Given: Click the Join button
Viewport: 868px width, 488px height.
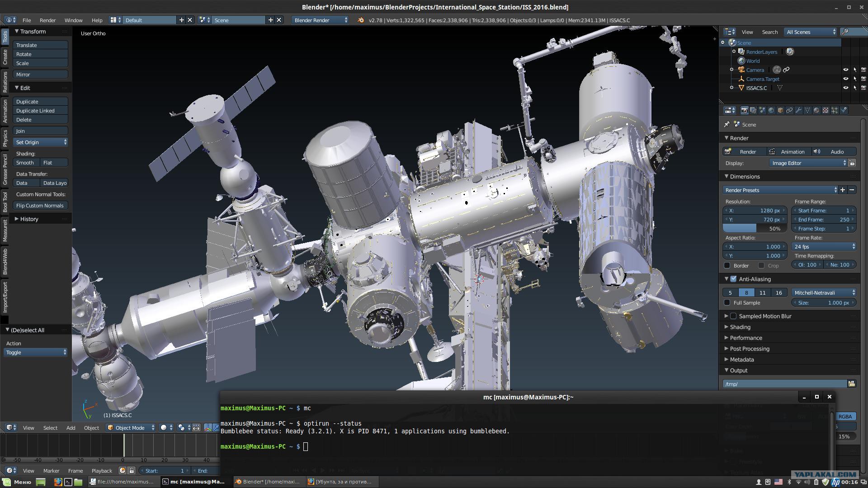Looking at the screenshot, I should coord(41,131).
